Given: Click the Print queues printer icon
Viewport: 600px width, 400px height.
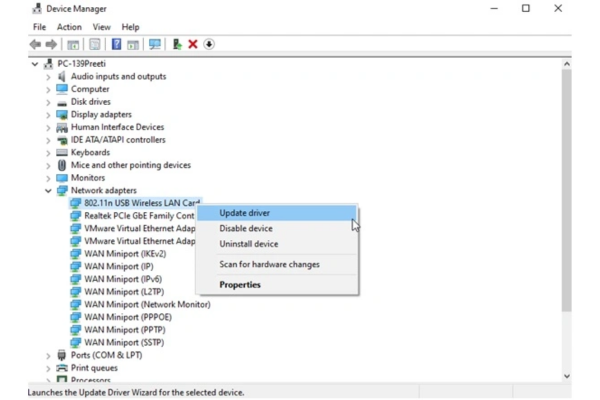Looking at the screenshot, I should tap(62, 368).
